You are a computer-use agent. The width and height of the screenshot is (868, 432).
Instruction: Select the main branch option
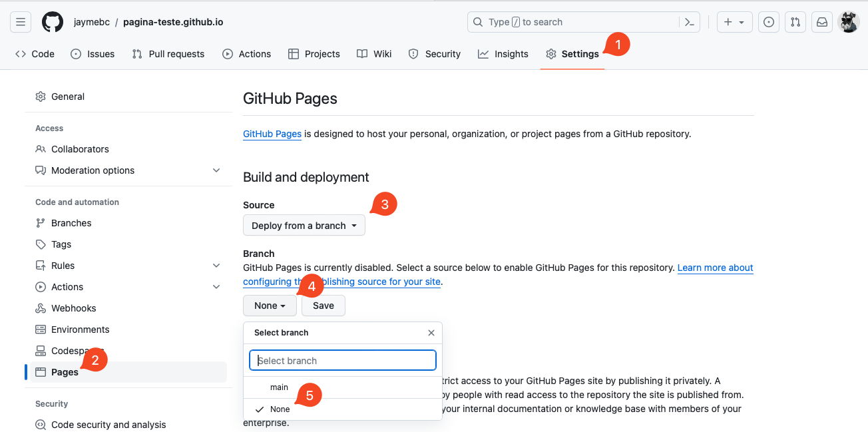coord(279,387)
